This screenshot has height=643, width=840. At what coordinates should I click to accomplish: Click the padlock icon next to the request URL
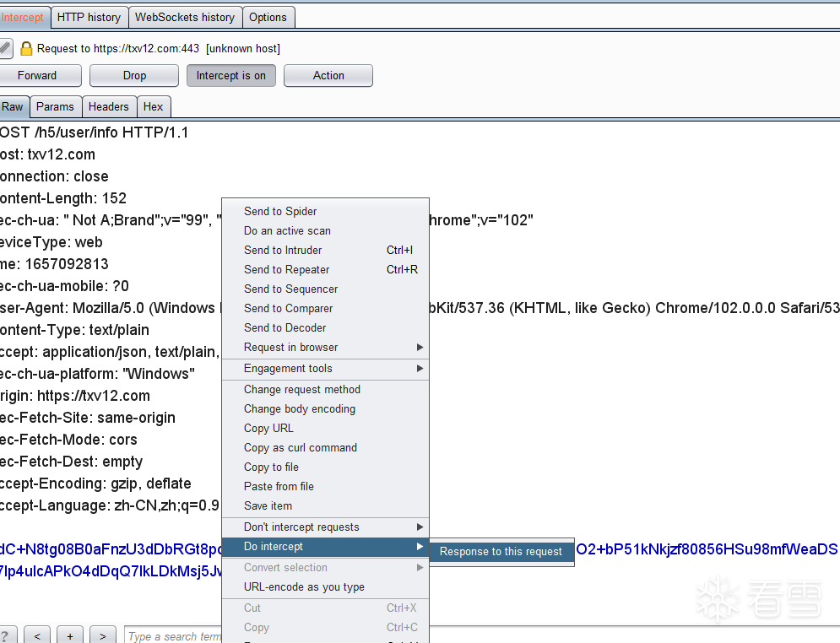point(26,49)
